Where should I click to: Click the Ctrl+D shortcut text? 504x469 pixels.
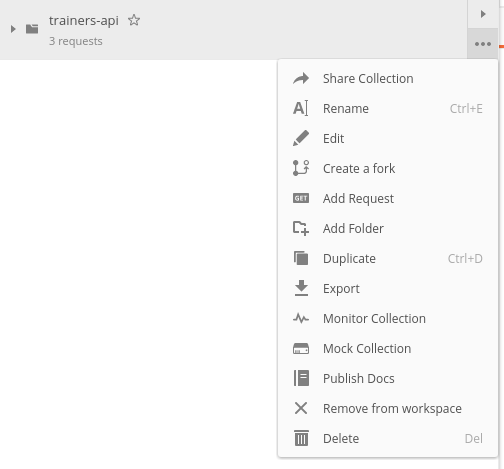coord(465,259)
